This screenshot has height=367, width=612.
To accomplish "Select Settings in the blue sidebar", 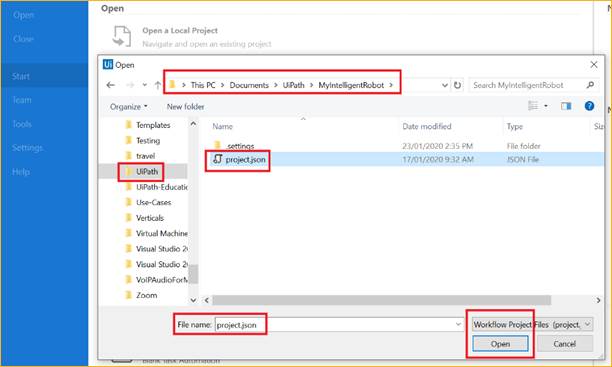I will (27, 148).
